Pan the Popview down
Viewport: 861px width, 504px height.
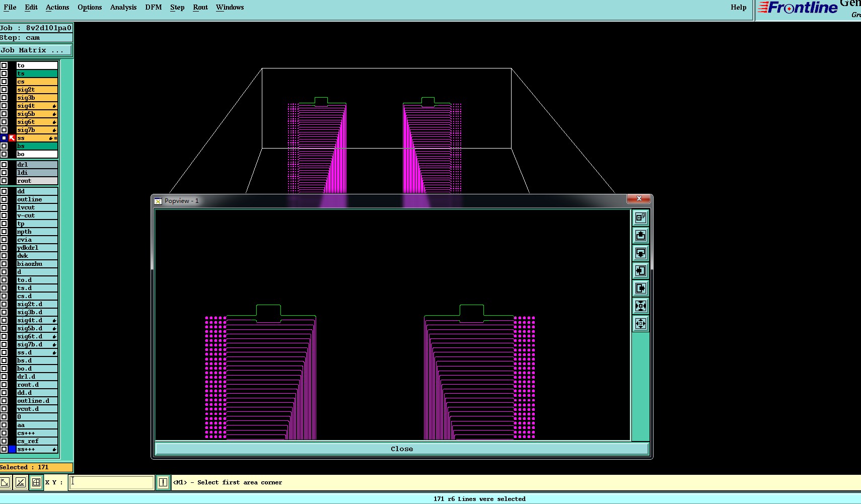point(640,253)
